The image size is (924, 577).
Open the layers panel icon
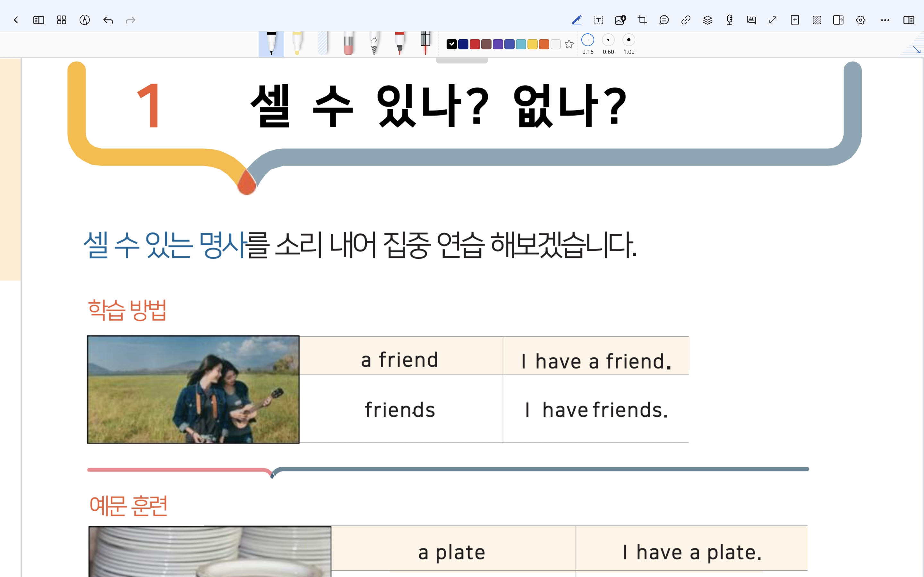coord(707,20)
